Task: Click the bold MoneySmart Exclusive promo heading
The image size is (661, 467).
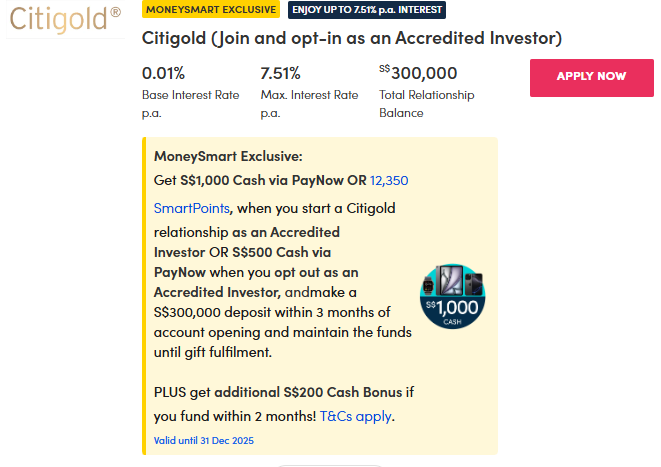Action: [228, 156]
